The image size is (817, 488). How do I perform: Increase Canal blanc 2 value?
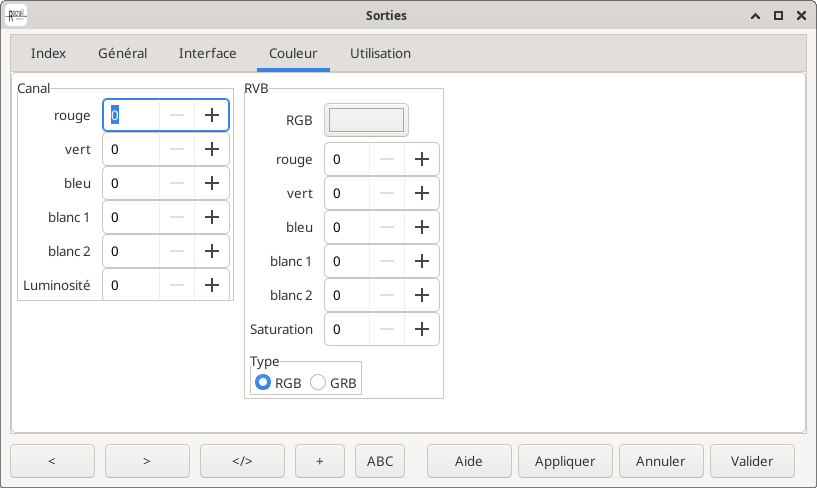211,251
